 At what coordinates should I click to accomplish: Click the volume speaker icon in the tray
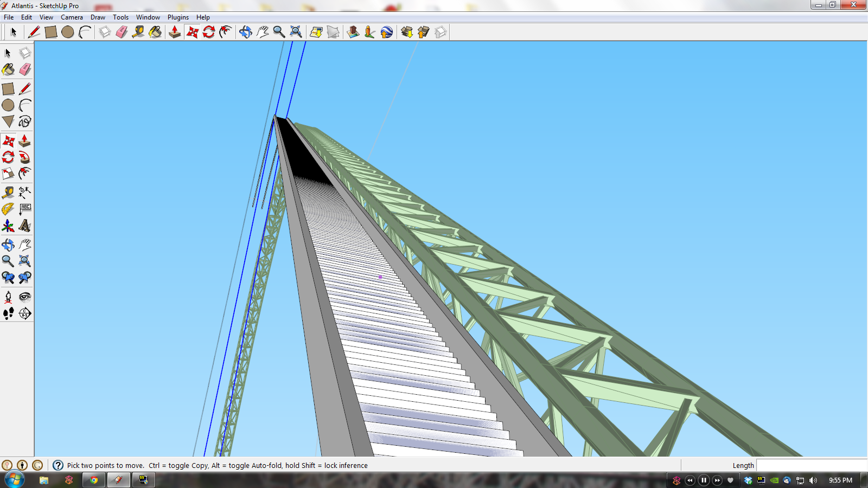point(813,480)
